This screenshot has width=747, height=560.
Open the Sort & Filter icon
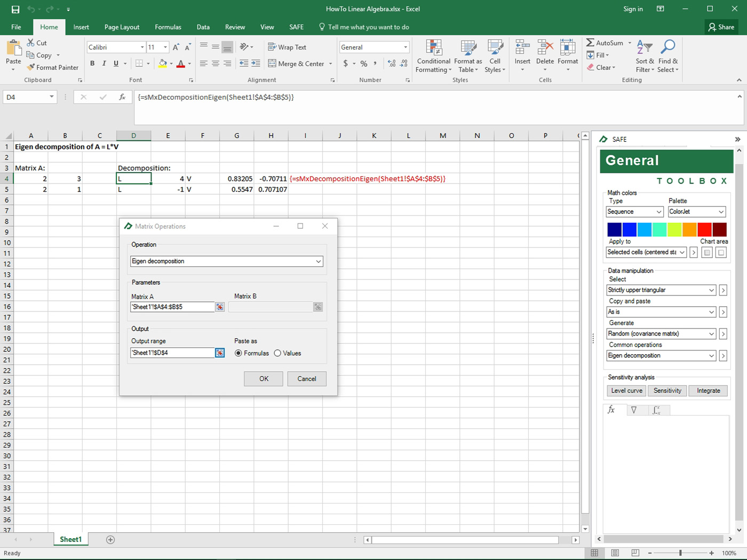click(x=645, y=47)
